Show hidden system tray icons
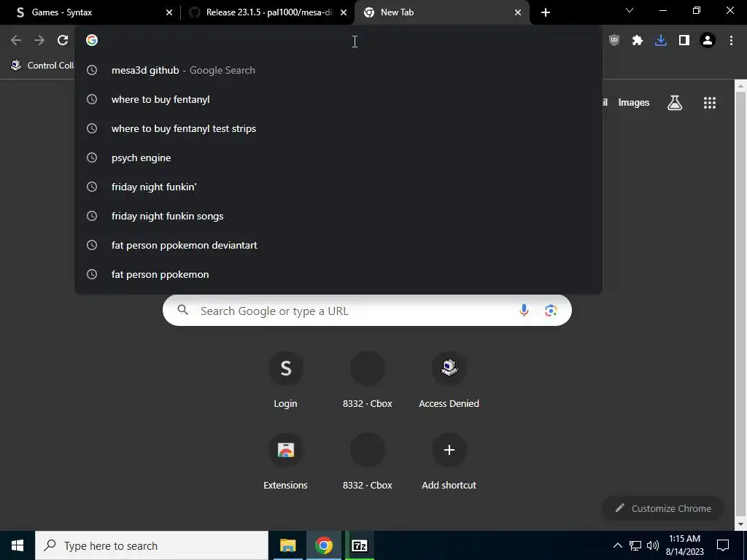 617,545
